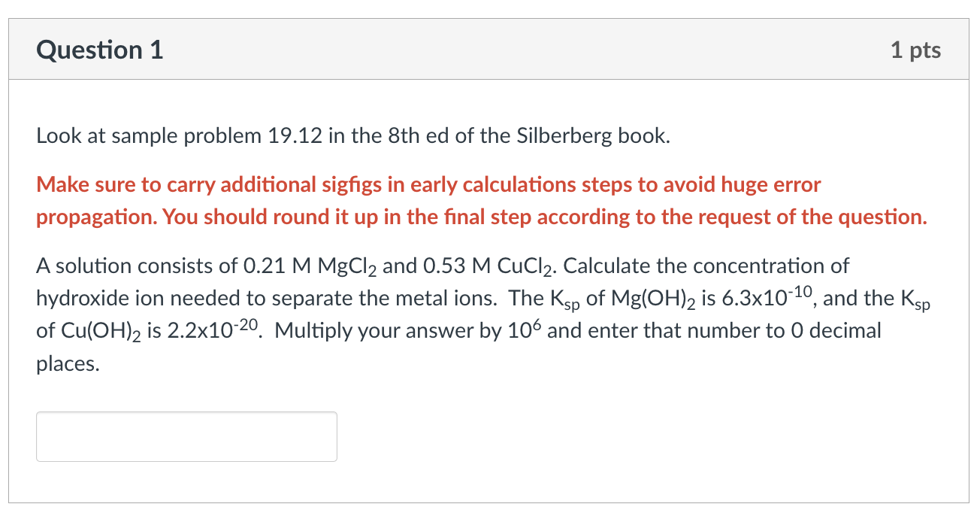Image resolution: width=980 pixels, height=510 pixels.
Task: Click the answer input field
Action: point(186,436)
